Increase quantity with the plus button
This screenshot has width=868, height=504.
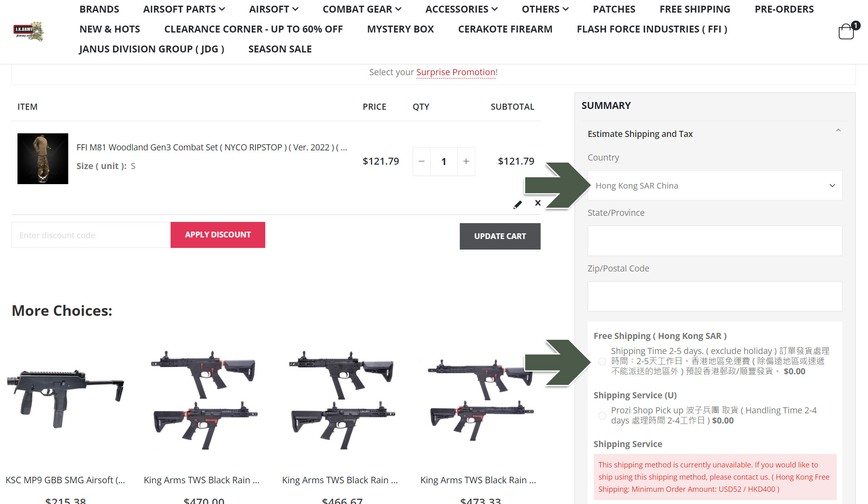(x=466, y=161)
